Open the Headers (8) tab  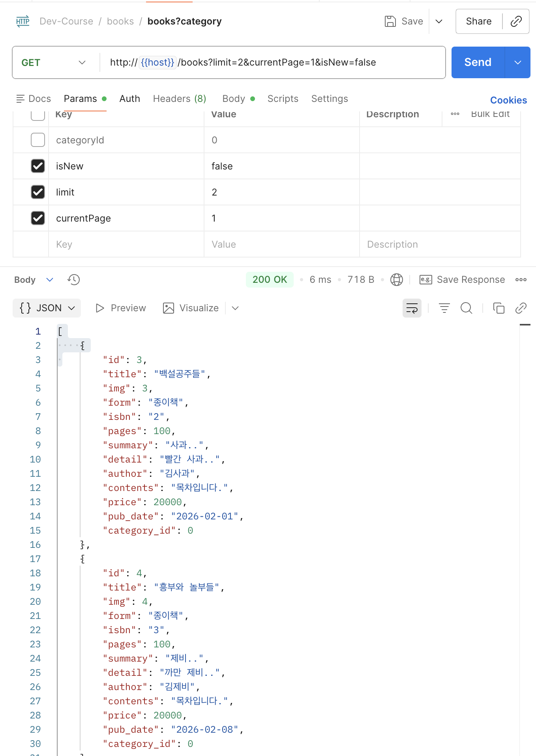pyautogui.click(x=180, y=99)
